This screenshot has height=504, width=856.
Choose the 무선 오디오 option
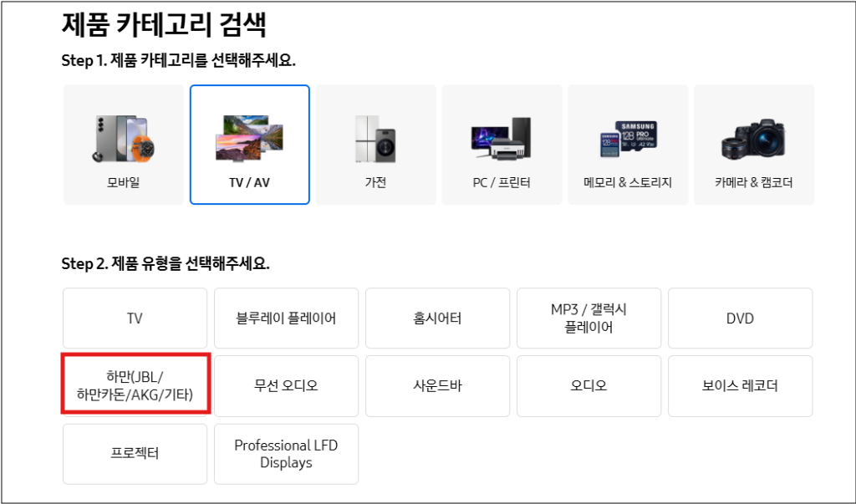pos(286,385)
